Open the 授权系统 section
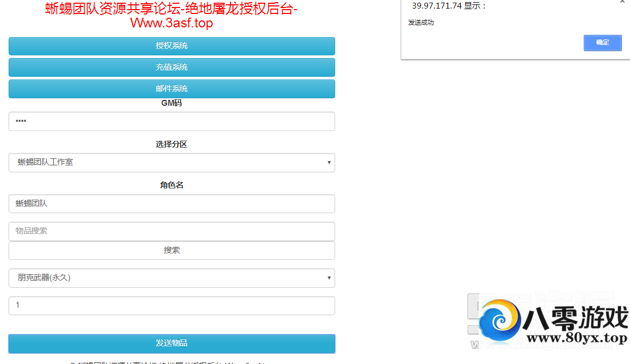Image resolution: width=630 pixels, height=364 pixels. click(x=171, y=46)
